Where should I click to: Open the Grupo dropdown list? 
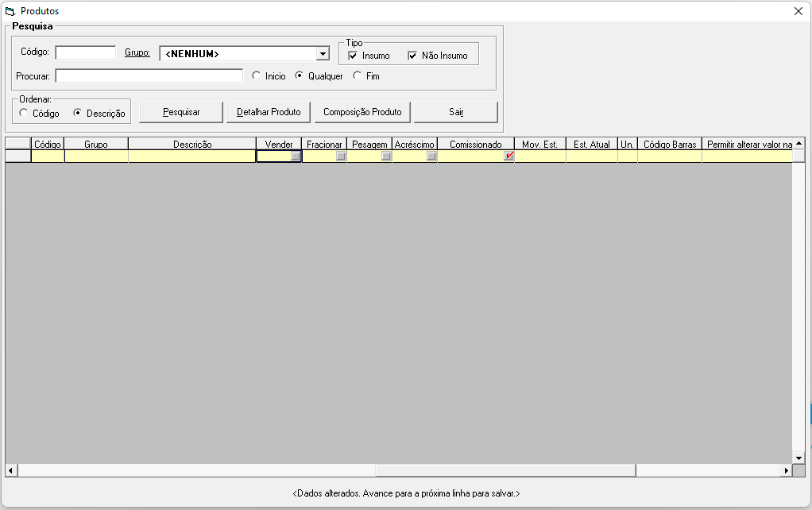tap(323, 54)
